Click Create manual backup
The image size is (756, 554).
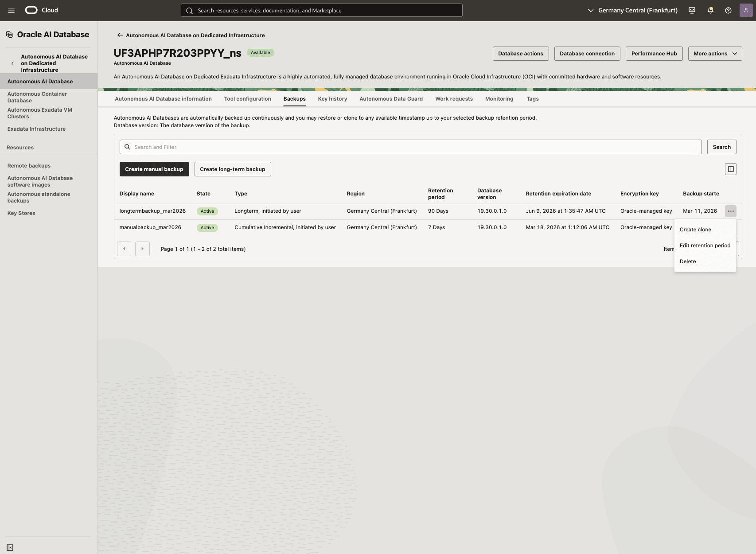coord(154,169)
